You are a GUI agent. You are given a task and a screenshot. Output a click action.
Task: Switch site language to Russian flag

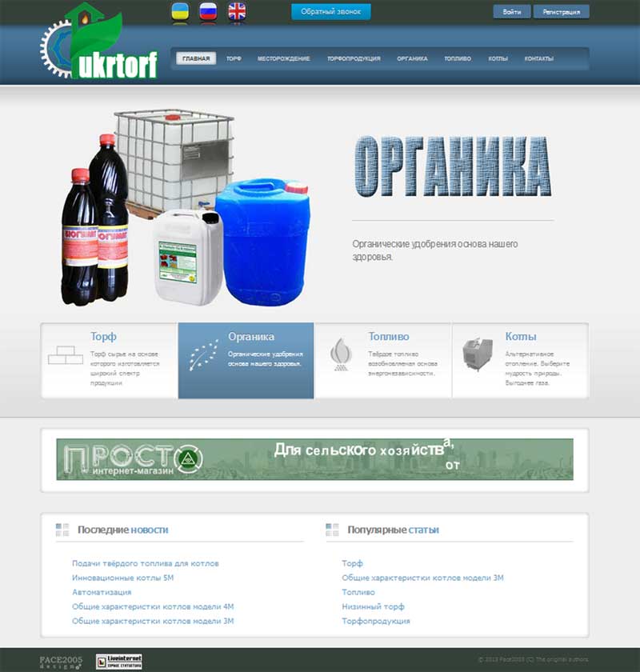[208, 11]
